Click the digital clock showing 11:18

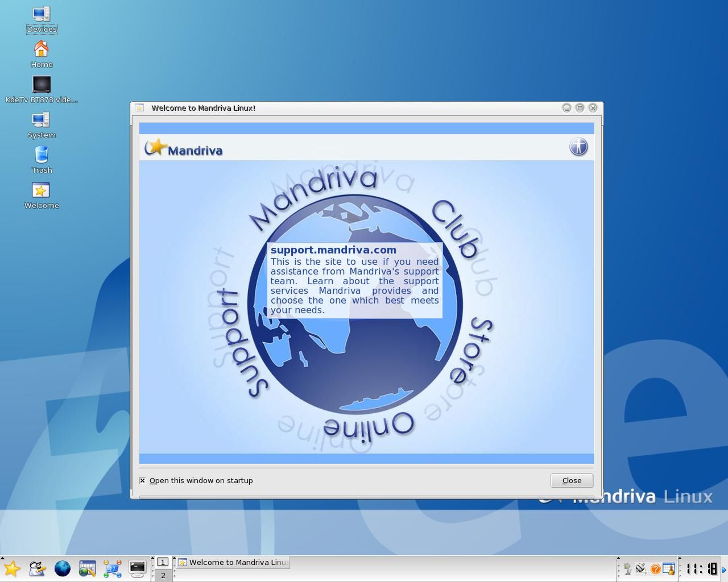(x=701, y=568)
